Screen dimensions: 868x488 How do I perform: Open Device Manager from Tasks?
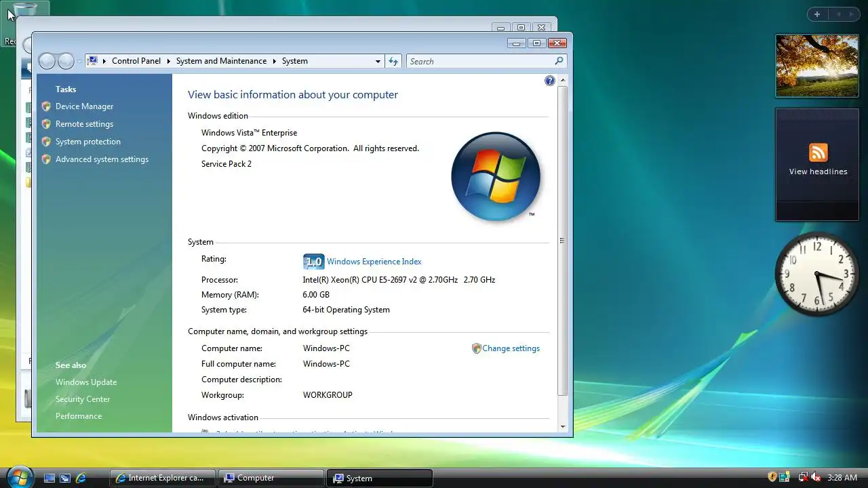(x=84, y=106)
